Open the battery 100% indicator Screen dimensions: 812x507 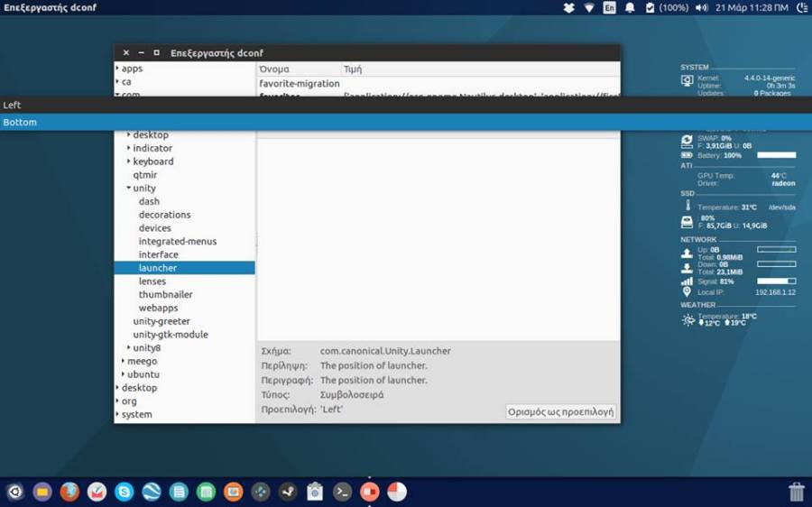coord(667,8)
